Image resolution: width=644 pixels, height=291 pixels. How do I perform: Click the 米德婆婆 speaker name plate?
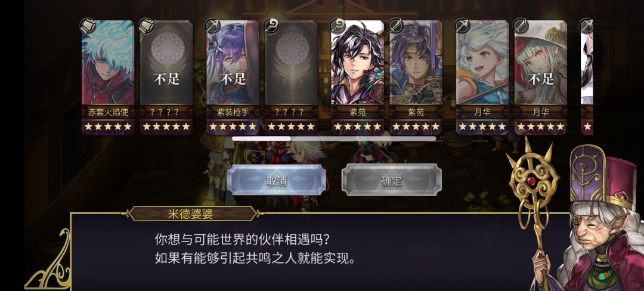click(194, 213)
